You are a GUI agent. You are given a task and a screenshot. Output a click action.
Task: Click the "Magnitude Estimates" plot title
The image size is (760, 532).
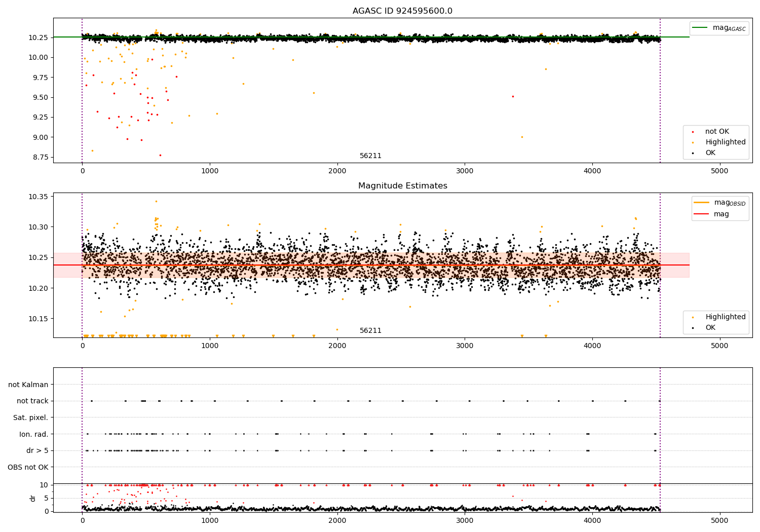[403, 186]
